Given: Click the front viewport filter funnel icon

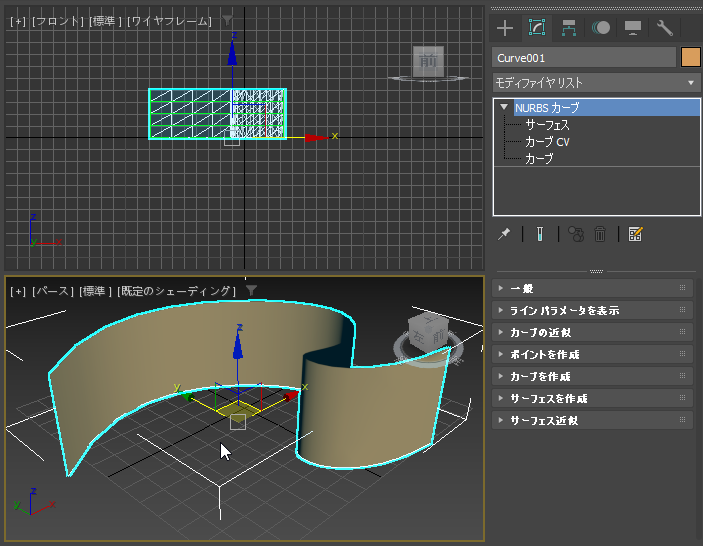Looking at the screenshot, I should [x=227, y=20].
